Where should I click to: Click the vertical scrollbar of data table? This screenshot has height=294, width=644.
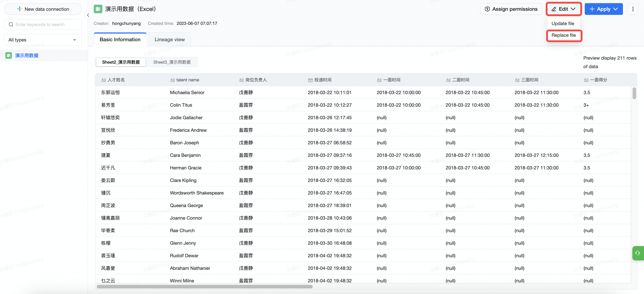pos(634,93)
